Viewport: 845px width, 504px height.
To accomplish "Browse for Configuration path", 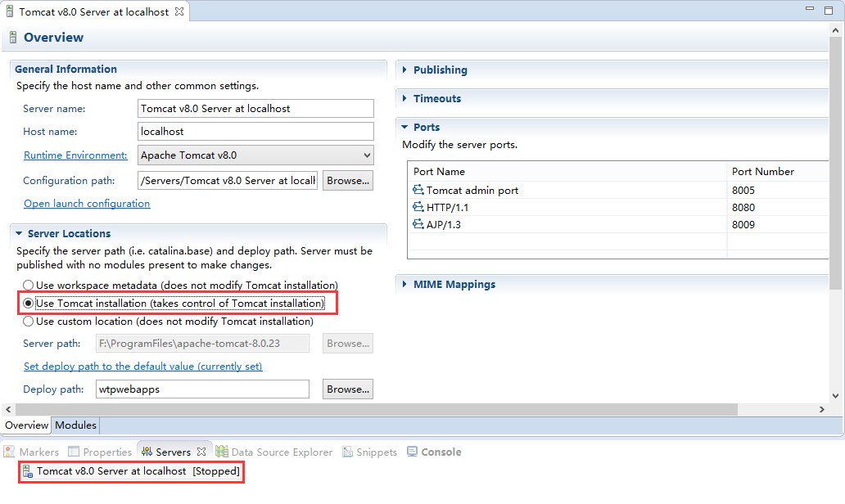I will 348,180.
